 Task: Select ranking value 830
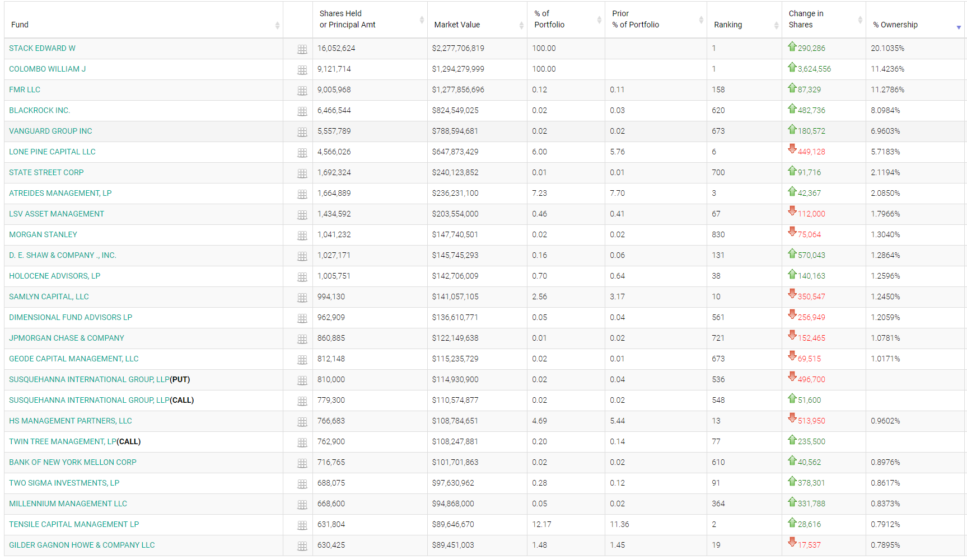(718, 234)
